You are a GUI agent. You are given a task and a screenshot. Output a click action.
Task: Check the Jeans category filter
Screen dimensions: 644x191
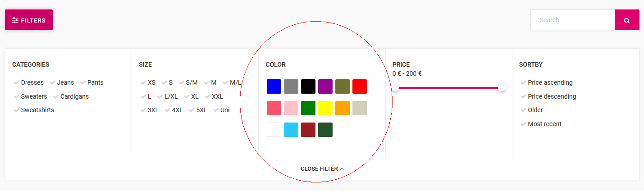(62, 82)
